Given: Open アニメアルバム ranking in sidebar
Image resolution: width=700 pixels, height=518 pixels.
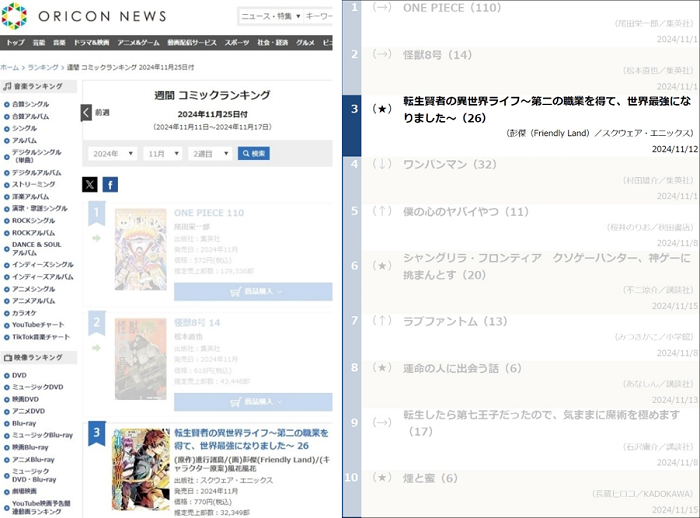Looking at the screenshot, I should pyautogui.click(x=33, y=301).
